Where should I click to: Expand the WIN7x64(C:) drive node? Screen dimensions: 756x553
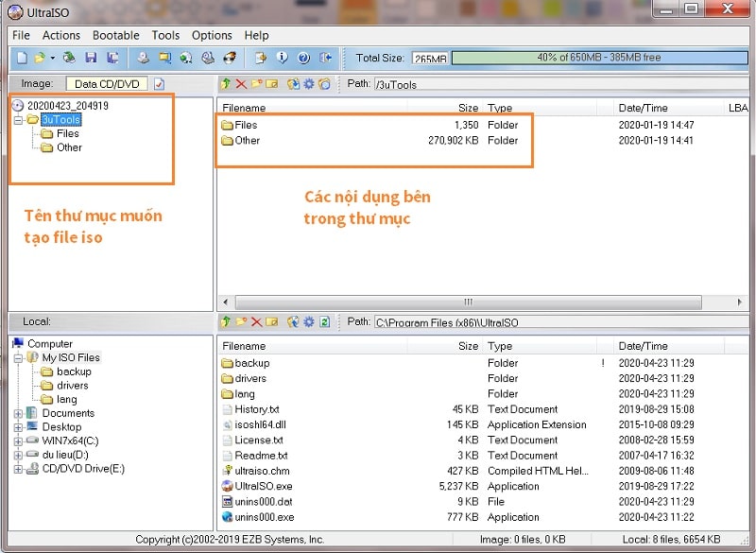tap(18, 441)
